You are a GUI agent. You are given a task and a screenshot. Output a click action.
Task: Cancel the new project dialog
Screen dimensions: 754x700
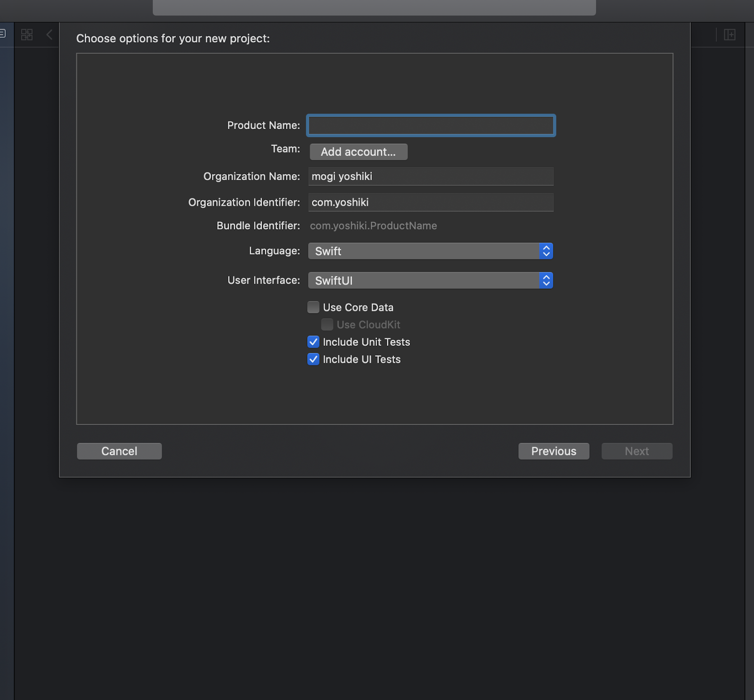[x=119, y=451]
